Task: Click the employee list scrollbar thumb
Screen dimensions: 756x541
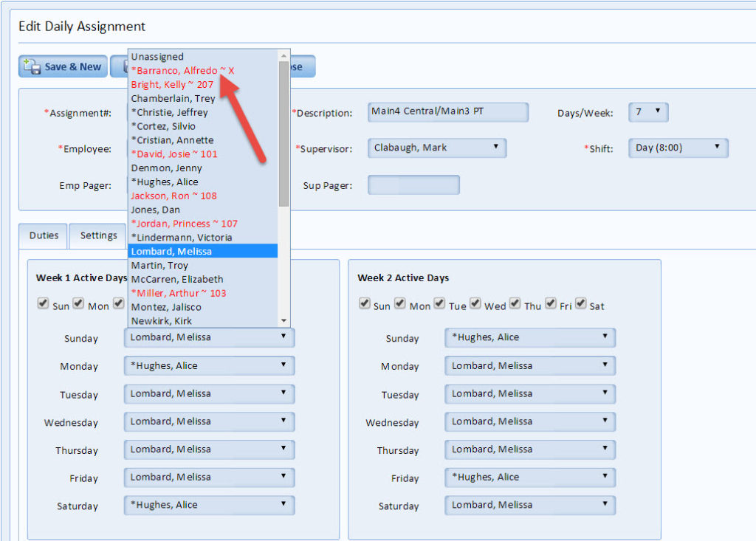Action: (284, 134)
